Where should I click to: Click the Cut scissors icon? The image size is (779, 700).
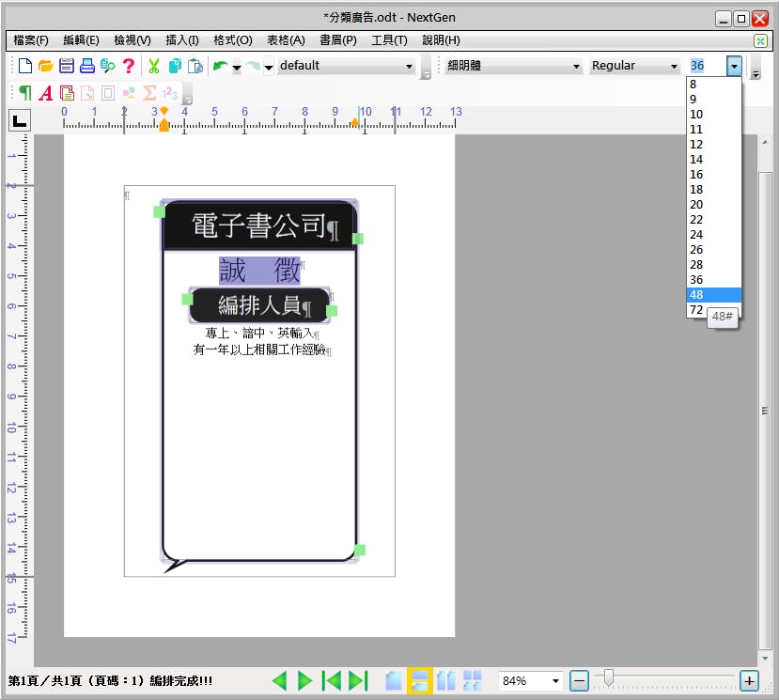point(154,66)
